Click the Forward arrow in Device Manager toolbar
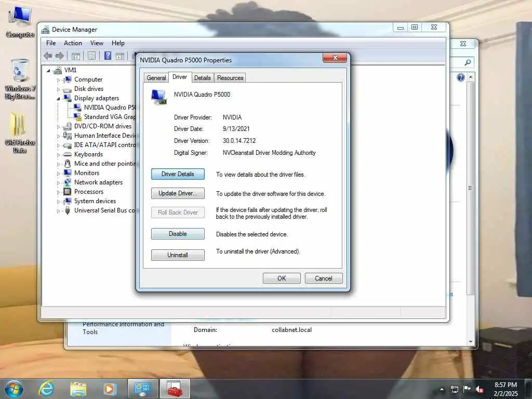Image resolution: width=532 pixels, height=399 pixels. pos(59,56)
